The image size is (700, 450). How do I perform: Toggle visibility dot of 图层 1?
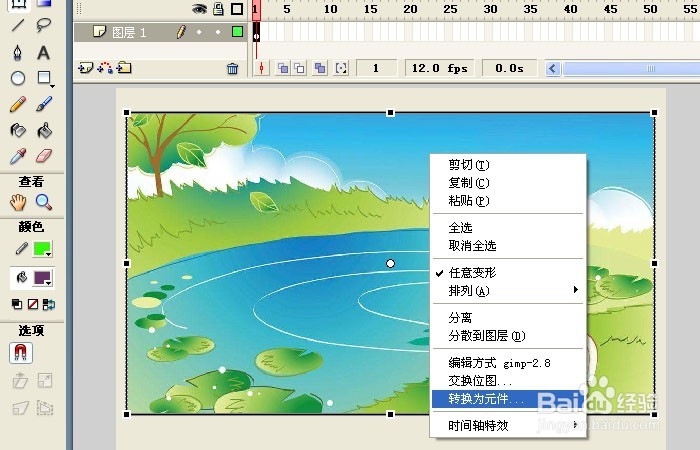pos(199,32)
